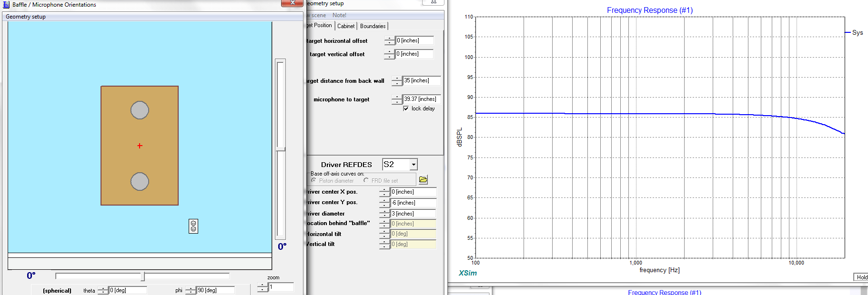Click the phi angle stepper
Image resolution: width=868 pixels, height=295 pixels.
tap(191, 290)
